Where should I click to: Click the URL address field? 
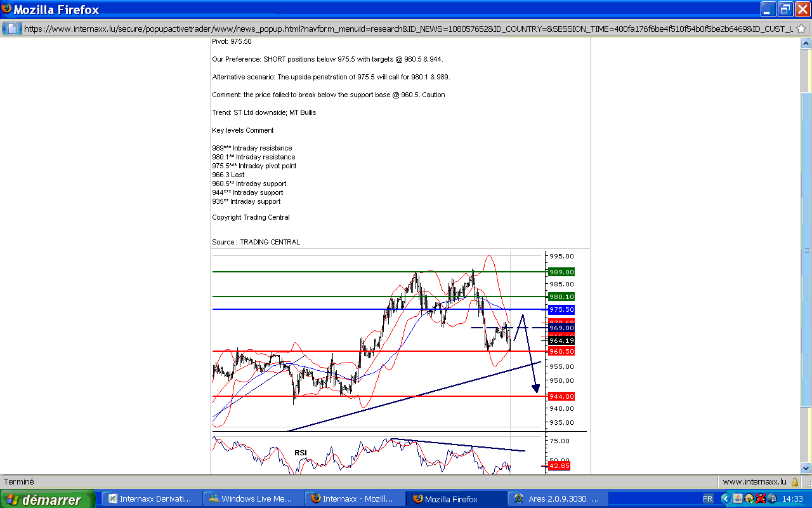click(x=406, y=29)
